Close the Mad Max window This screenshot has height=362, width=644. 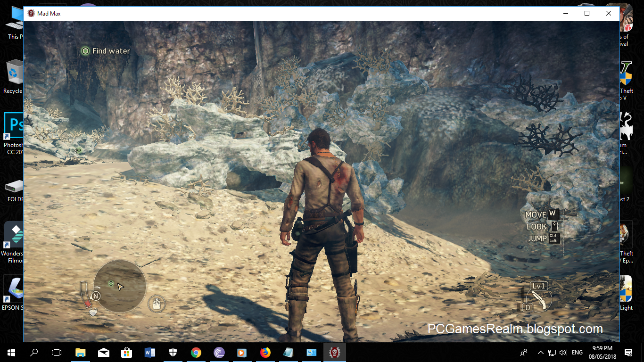pyautogui.click(x=609, y=13)
